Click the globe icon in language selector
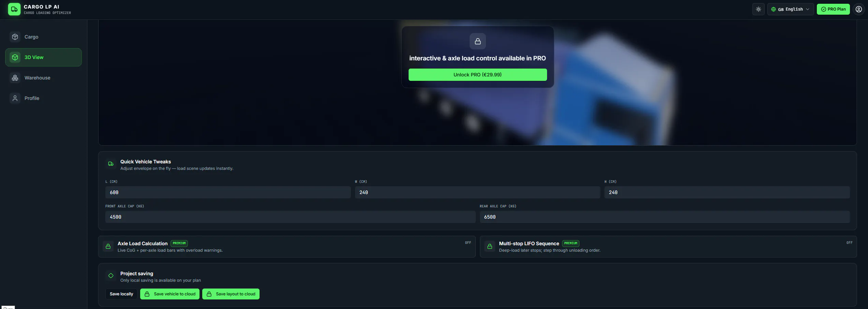This screenshot has width=868, height=309. [x=774, y=9]
